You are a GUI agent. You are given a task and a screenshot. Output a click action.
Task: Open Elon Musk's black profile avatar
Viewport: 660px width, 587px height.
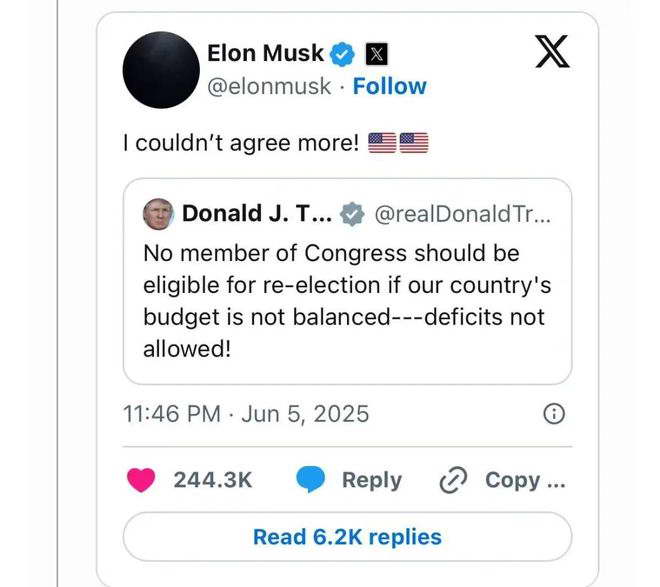click(160, 69)
